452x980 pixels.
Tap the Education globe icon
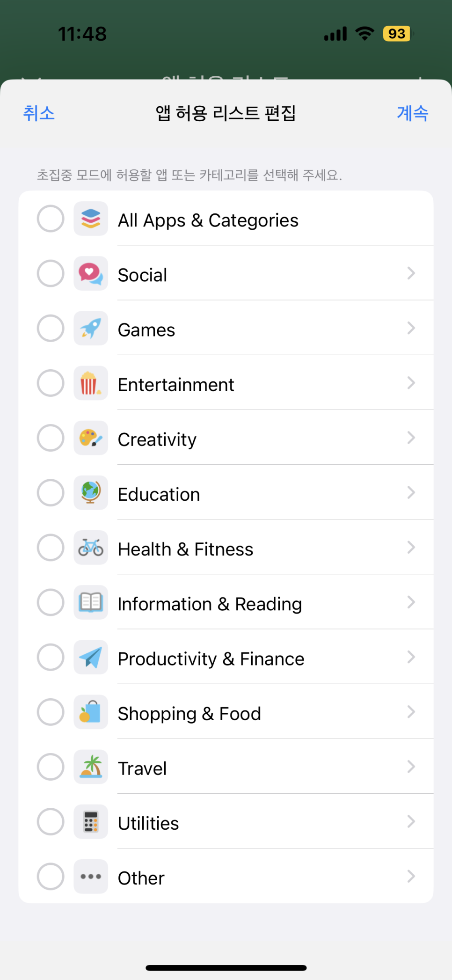pos(91,493)
